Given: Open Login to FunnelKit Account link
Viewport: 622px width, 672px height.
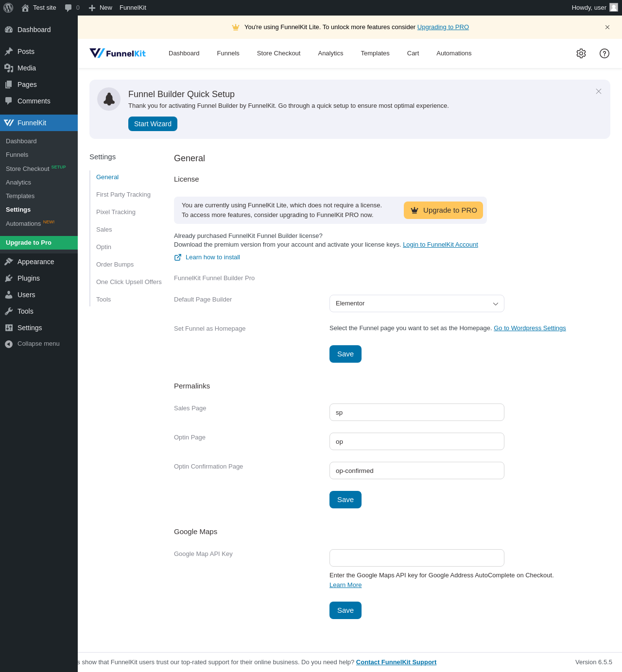Looking at the screenshot, I should tap(440, 245).
